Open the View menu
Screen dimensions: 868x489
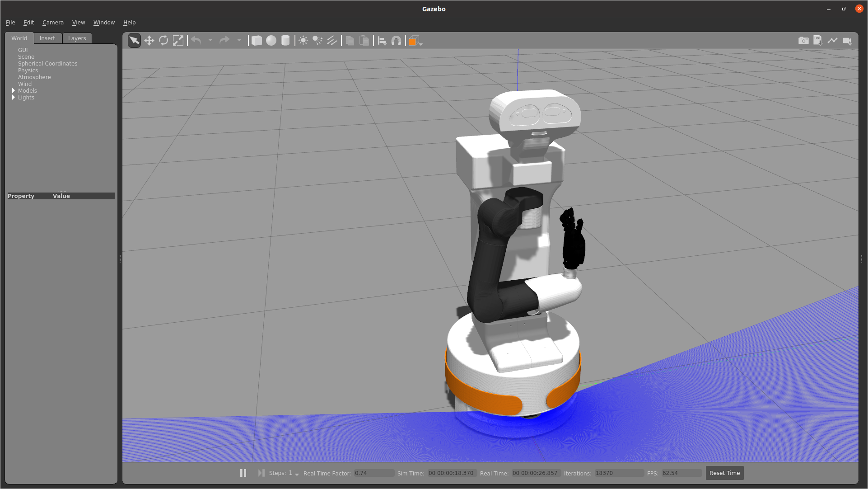click(79, 22)
